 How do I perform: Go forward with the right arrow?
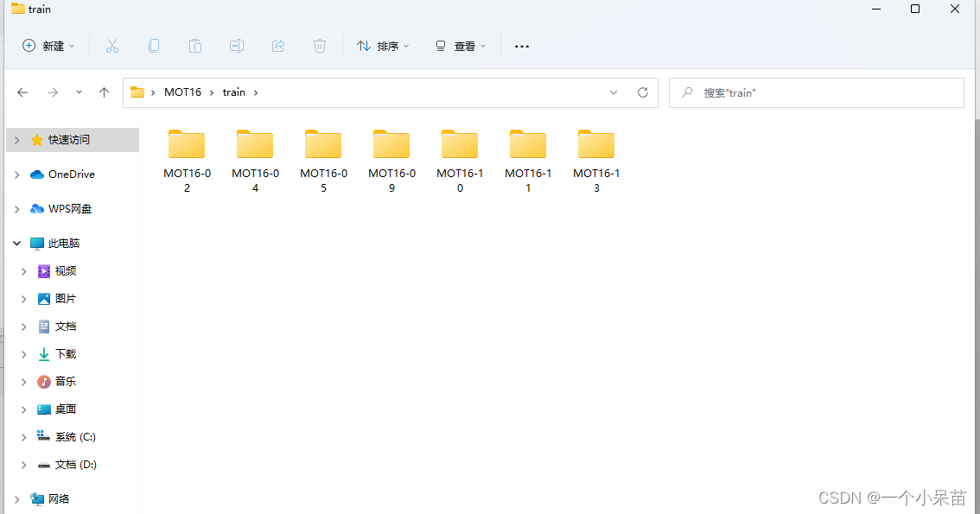(x=53, y=92)
